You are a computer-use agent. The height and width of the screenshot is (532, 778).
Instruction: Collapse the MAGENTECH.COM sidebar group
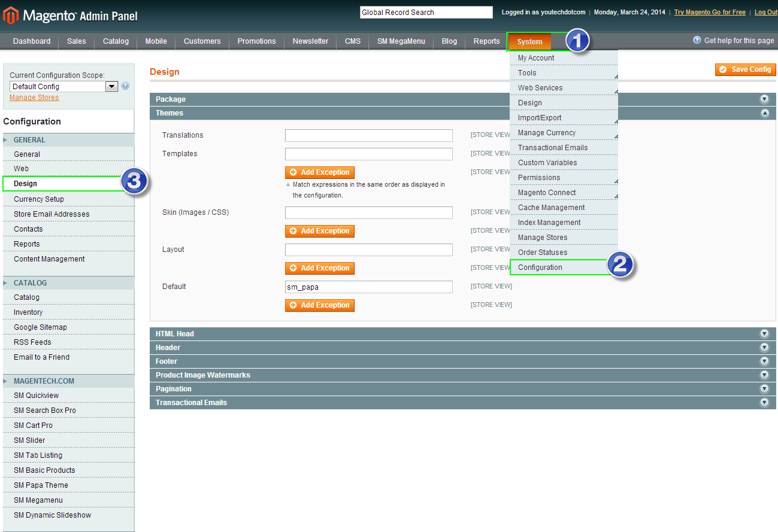[68, 381]
